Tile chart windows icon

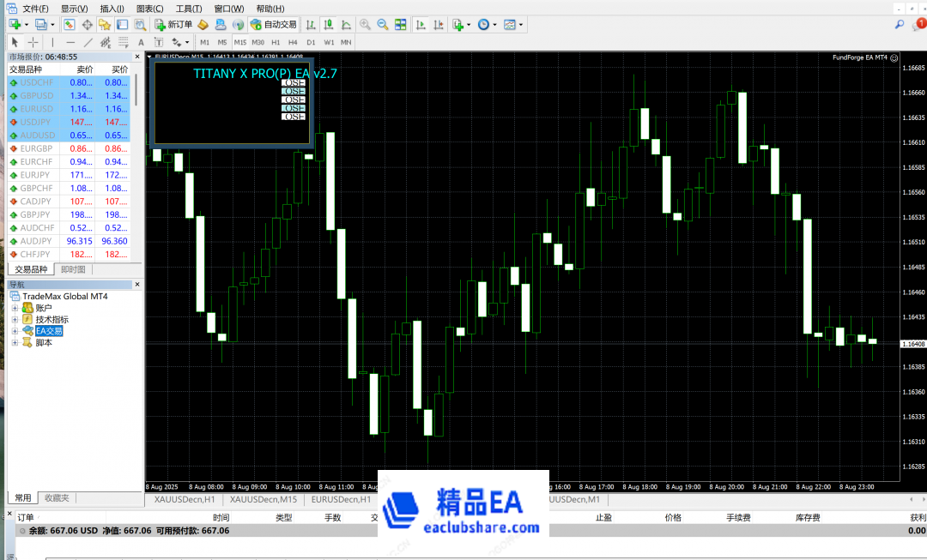coord(400,24)
